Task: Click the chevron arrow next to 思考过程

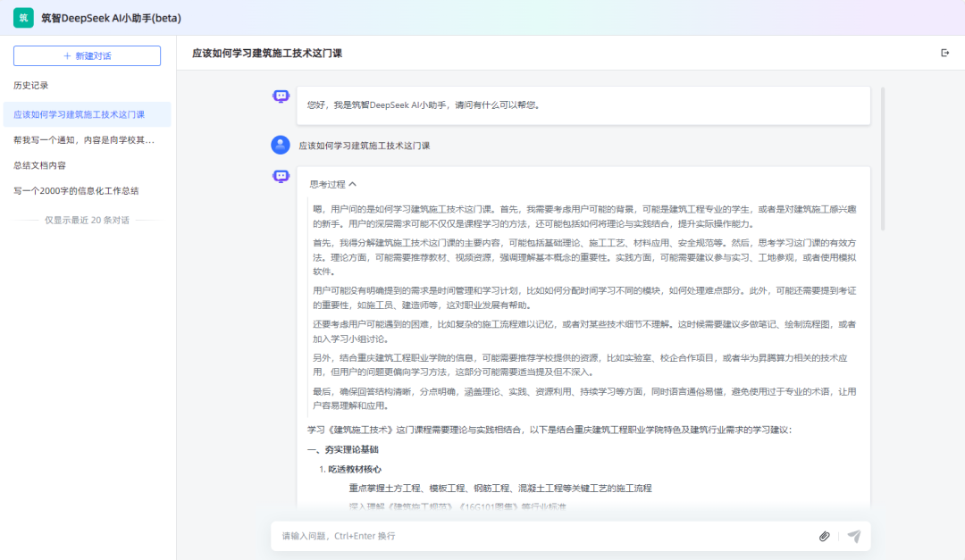Action: [x=353, y=184]
